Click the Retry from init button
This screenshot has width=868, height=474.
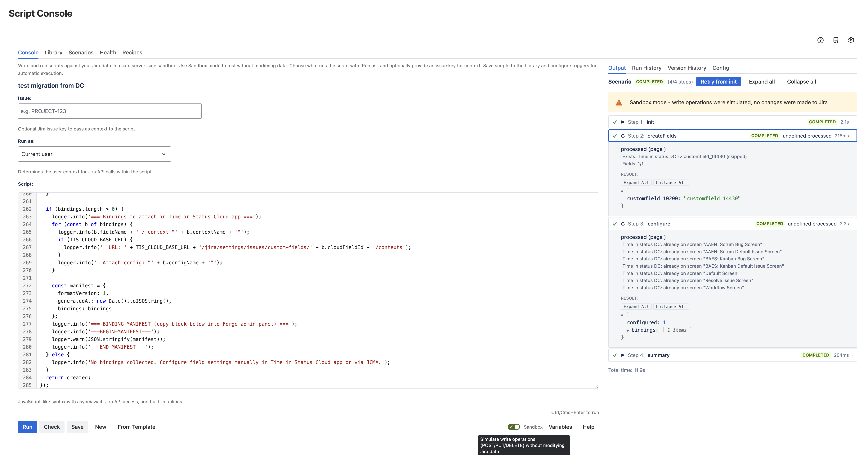click(718, 82)
